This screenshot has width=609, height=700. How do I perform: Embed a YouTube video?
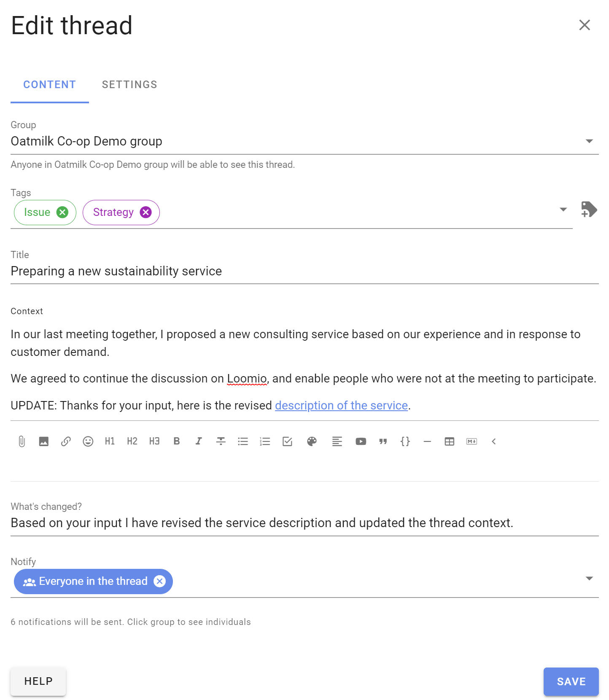[361, 442]
